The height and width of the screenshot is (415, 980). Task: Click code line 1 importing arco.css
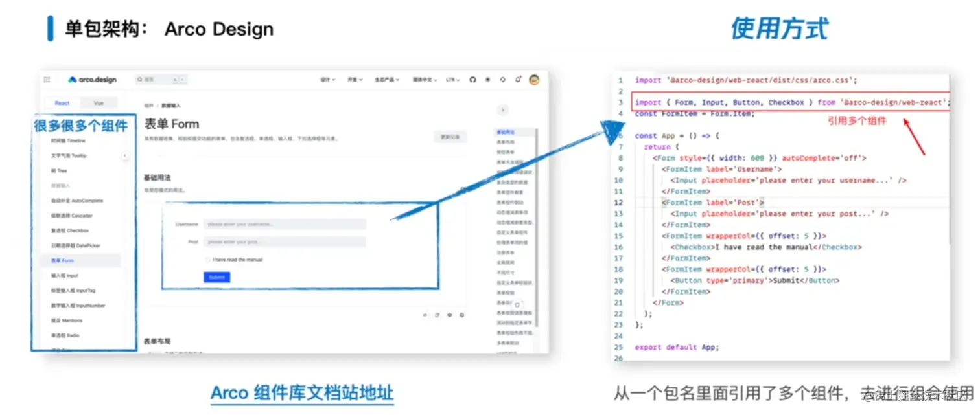coord(746,80)
